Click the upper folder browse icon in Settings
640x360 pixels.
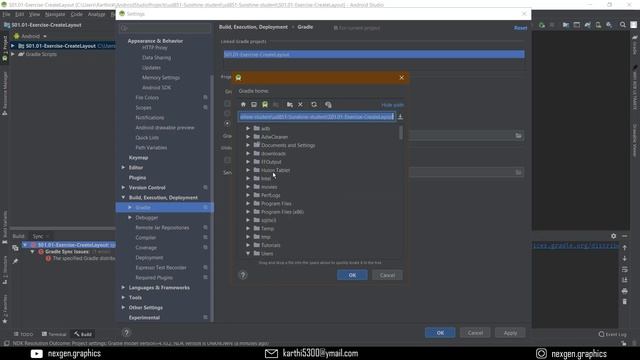[518, 136]
